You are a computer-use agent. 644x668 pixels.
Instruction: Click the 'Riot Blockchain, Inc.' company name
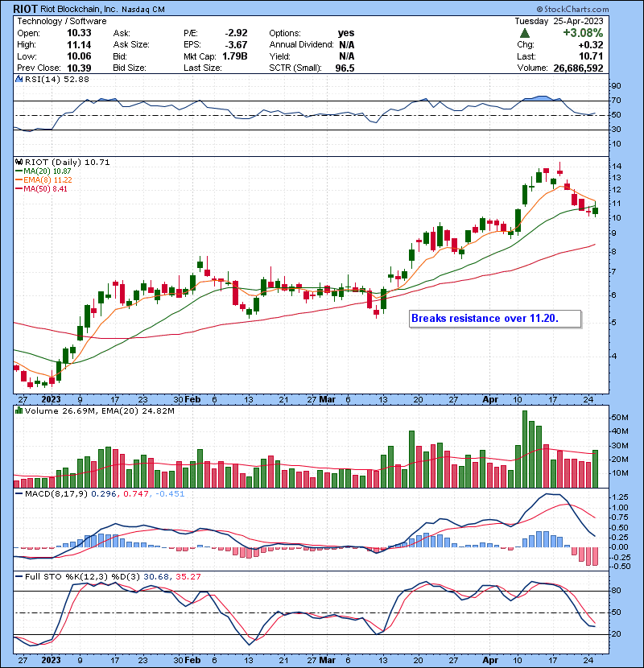[79, 9]
